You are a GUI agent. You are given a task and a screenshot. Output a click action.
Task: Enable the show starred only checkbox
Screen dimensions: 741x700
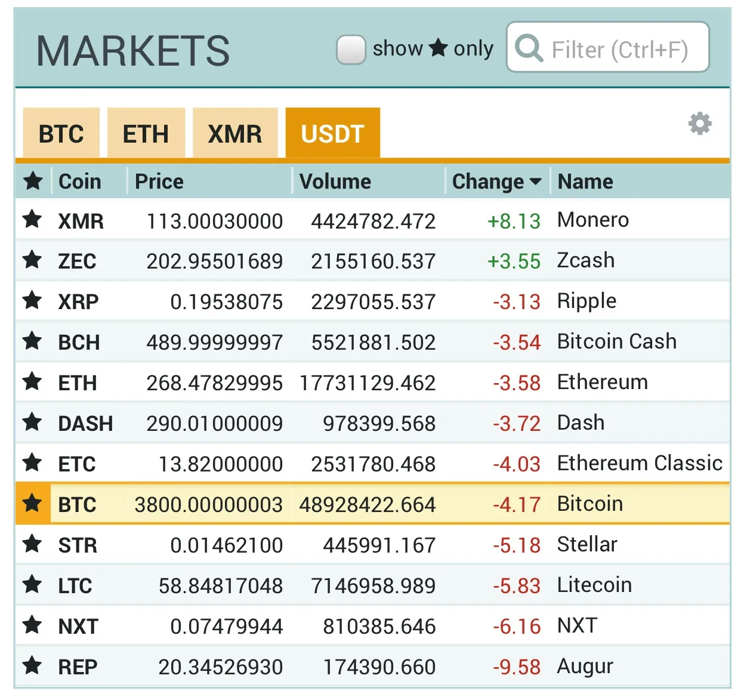[351, 49]
